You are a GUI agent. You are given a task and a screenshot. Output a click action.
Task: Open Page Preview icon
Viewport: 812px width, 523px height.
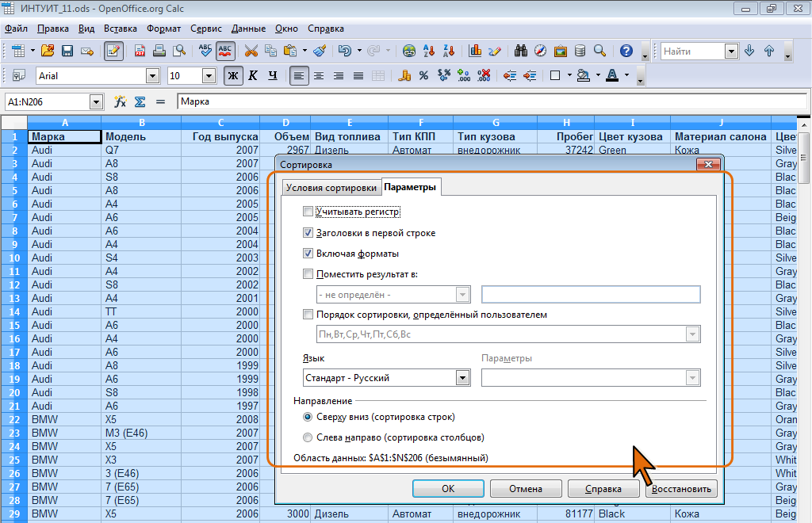(x=179, y=51)
